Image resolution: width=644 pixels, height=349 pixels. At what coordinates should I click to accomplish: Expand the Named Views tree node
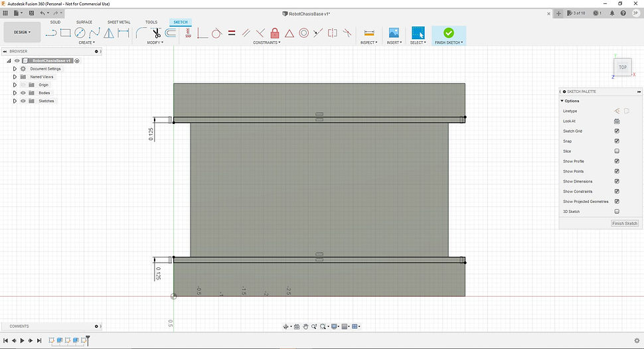(15, 77)
